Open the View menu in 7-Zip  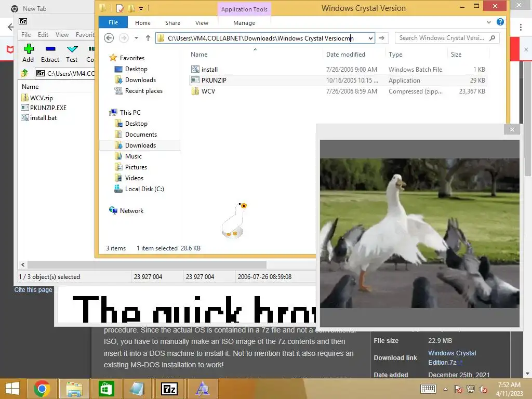click(x=62, y=35)
